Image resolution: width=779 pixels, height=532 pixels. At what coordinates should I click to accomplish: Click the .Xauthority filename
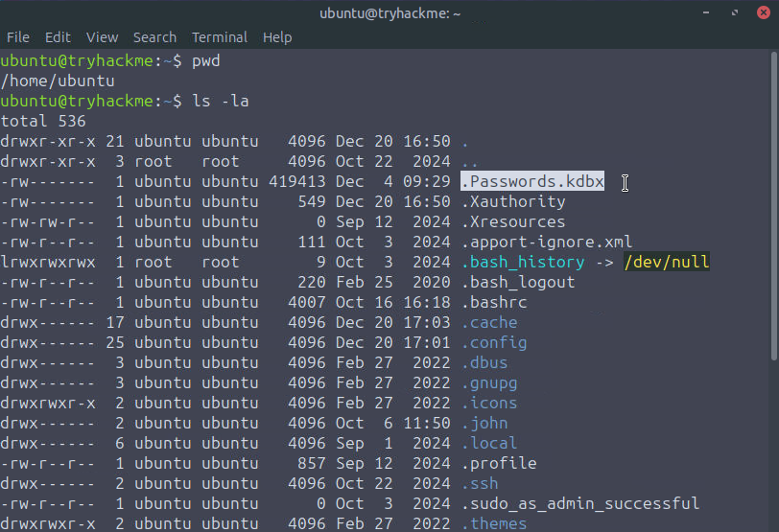[513, 202]
